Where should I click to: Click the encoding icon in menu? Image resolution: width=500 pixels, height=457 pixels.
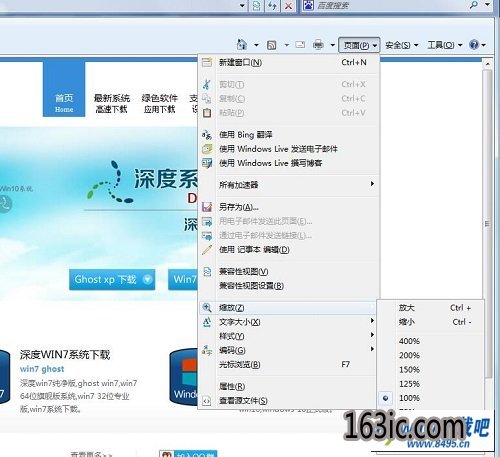pyautogui.click(x=207, y=350)
